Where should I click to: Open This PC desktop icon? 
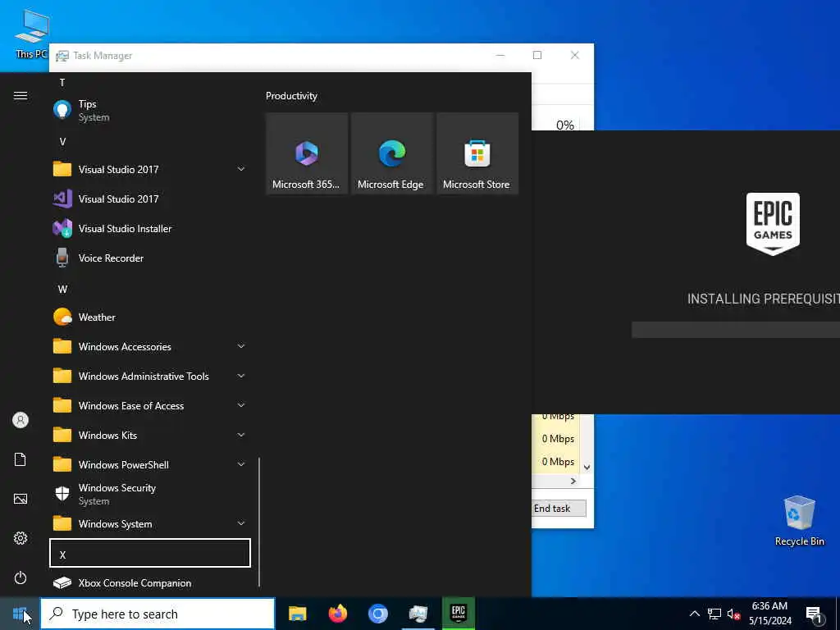pyautogui.click(x=31, y=33)
